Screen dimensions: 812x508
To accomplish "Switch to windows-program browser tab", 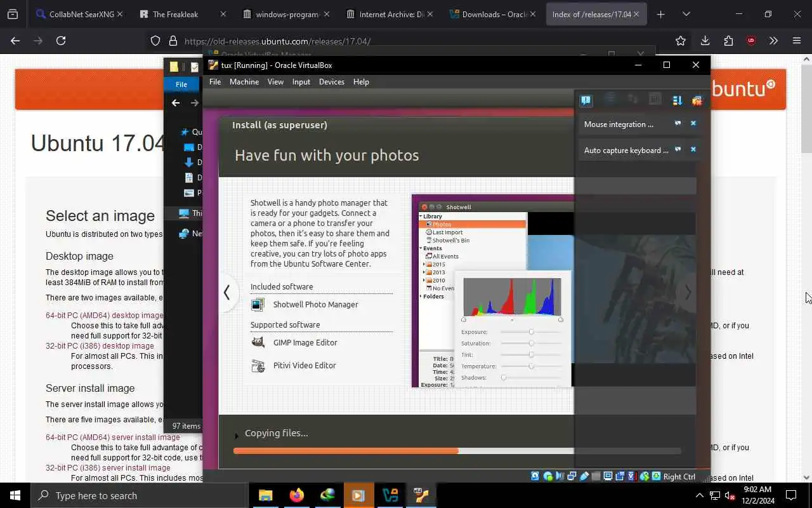I will 286,14.
